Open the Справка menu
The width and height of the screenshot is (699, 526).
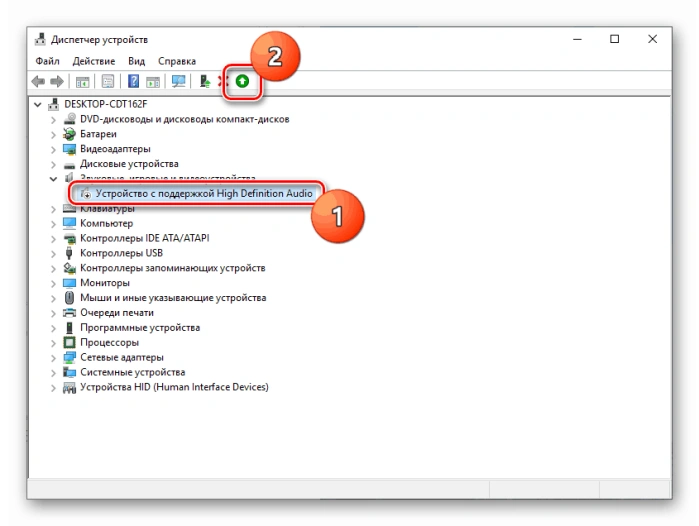coord(177,61)
